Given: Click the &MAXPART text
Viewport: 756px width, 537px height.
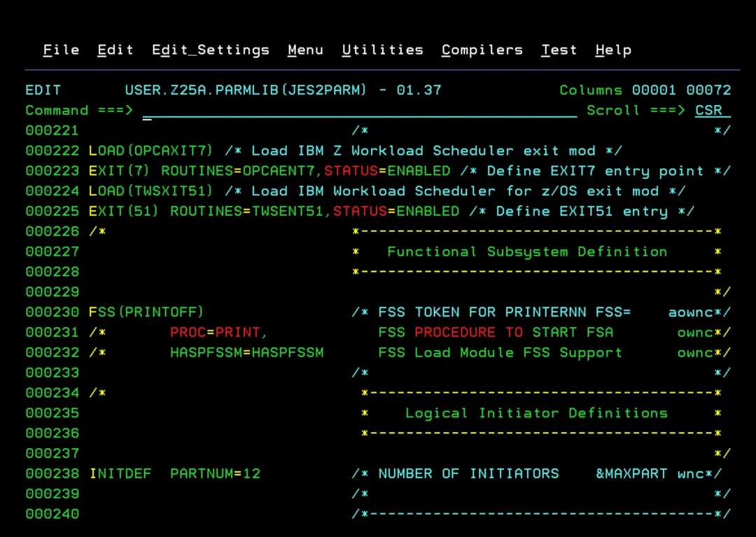Looking at the screenshot, I should point(631,474).
